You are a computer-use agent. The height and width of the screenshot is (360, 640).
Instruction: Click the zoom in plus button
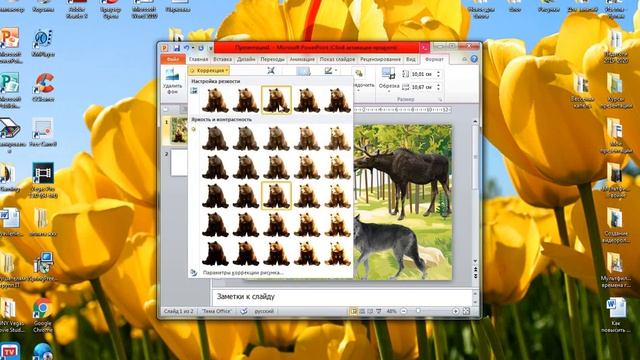point(456,311)
